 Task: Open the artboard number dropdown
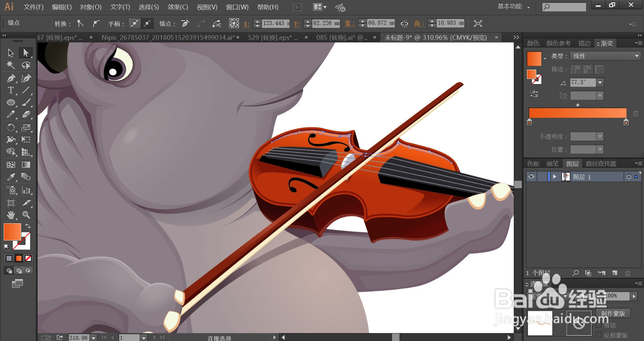(144, 338)
